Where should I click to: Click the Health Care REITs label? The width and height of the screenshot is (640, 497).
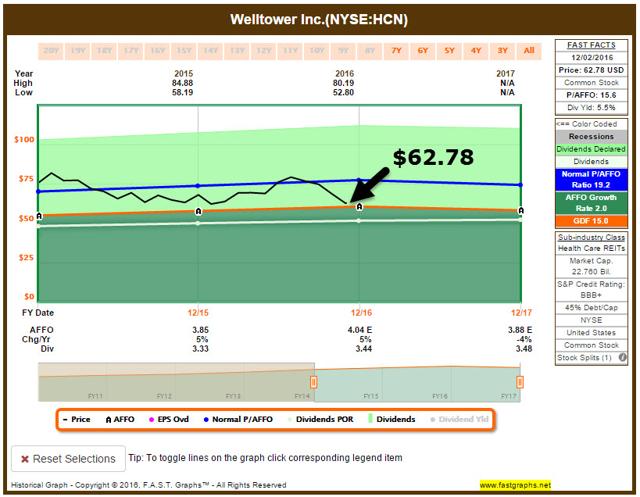point(591,248)
